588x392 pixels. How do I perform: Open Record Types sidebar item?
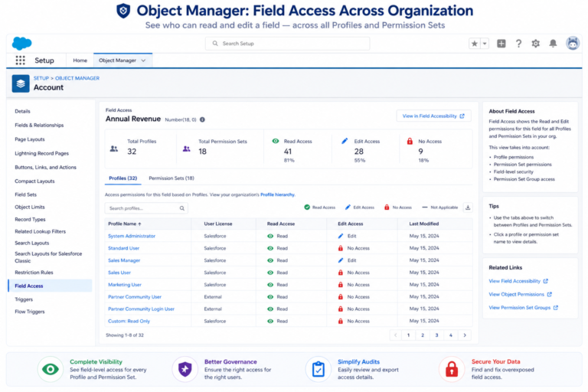30,220
